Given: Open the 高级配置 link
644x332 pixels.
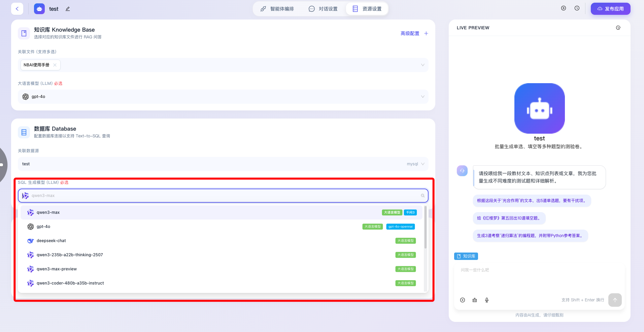Looking at the screenshot, I should [410, 33].
